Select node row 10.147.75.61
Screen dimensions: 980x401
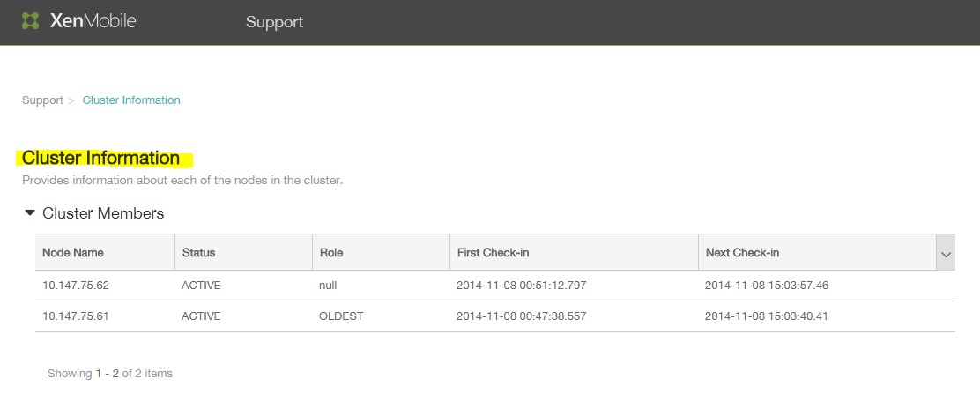pos(76,316)
